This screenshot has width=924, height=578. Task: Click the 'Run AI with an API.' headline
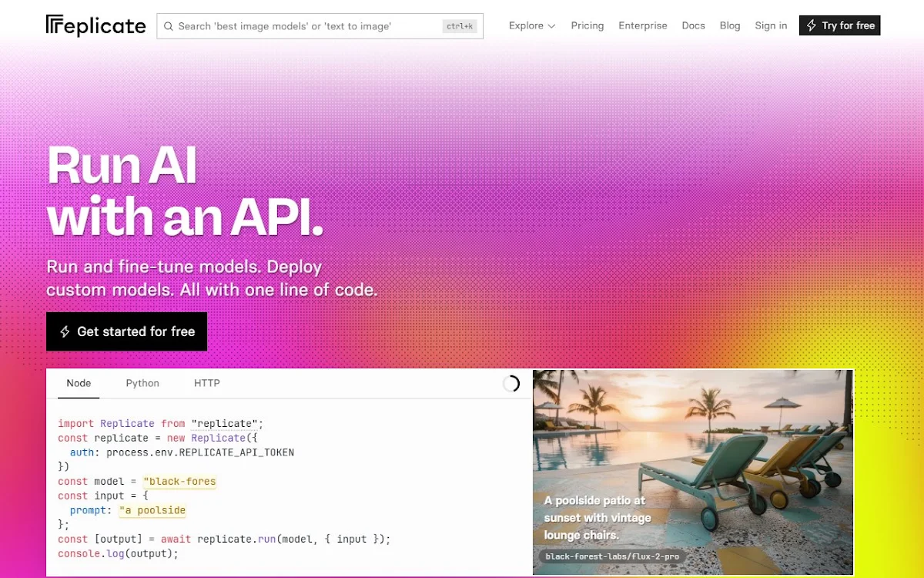(x=185, y=190)
